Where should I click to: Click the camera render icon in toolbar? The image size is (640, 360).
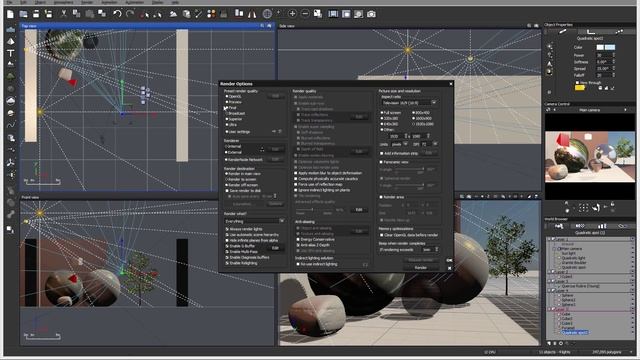(371, 14)
